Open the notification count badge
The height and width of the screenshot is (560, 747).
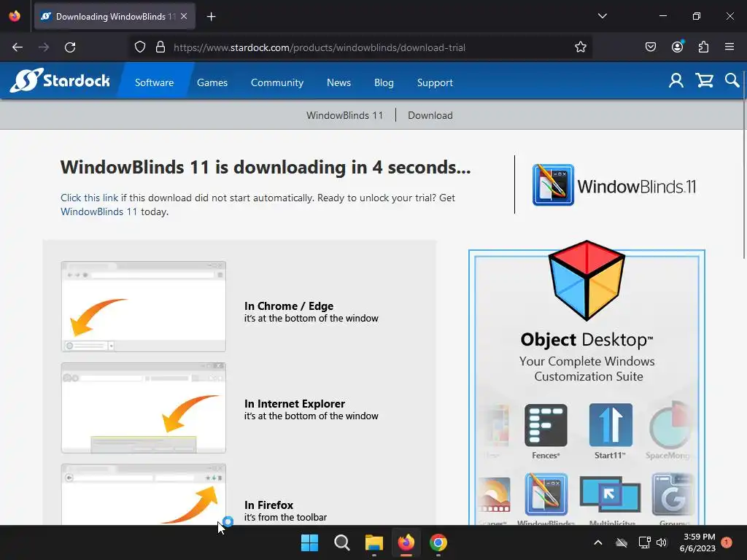click(727, 542)
